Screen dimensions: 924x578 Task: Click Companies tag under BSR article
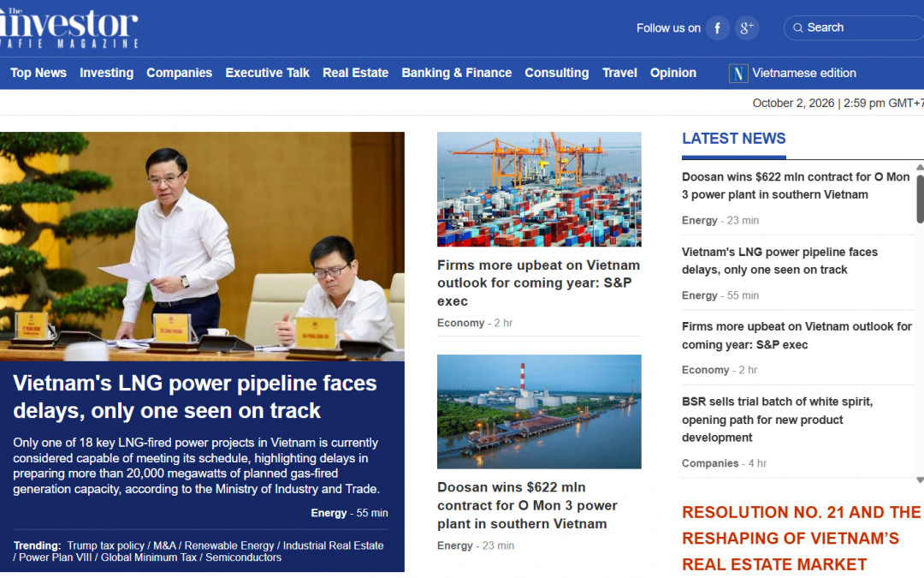pyautogui.click(x=710, y=463)
